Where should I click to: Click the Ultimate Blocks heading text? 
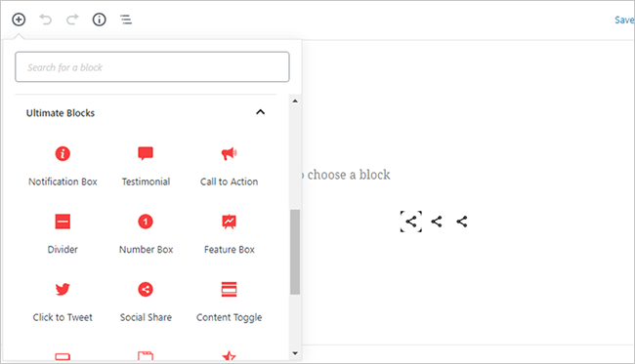point(61,113)
